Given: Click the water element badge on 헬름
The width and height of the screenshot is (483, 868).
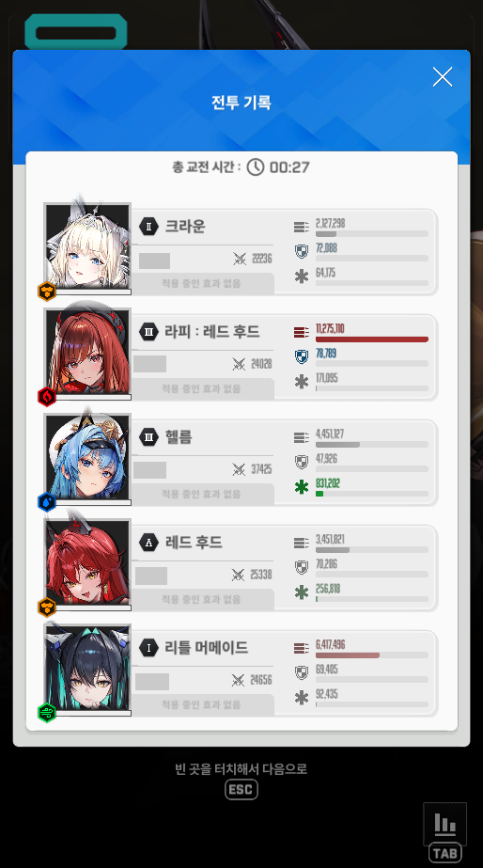Looking at the screenshot, I should pyautogui.click(x=46, y=501).
